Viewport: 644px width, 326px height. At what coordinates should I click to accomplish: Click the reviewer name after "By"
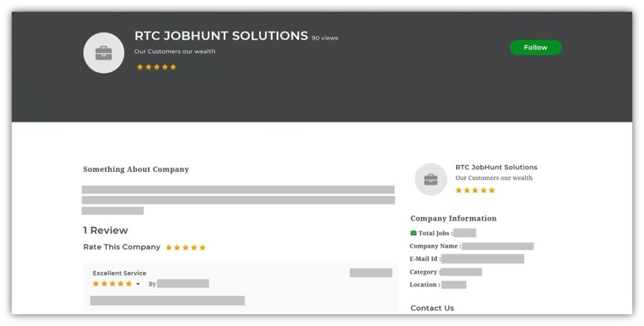tap(183, 284)
